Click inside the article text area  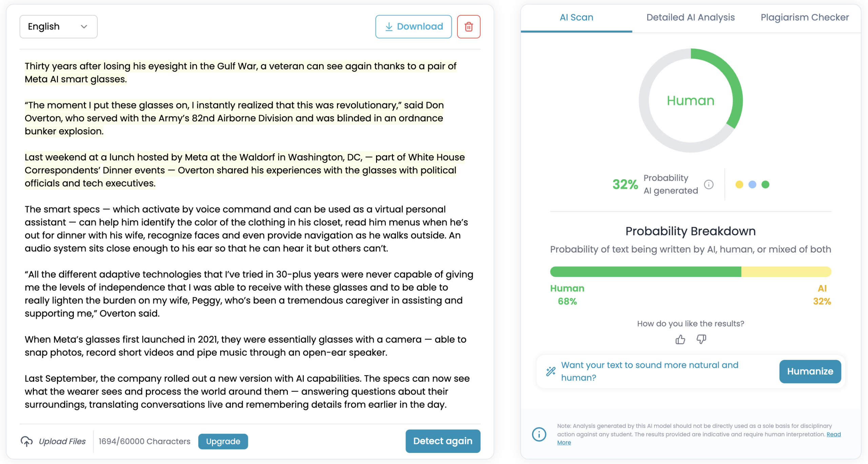250,235
